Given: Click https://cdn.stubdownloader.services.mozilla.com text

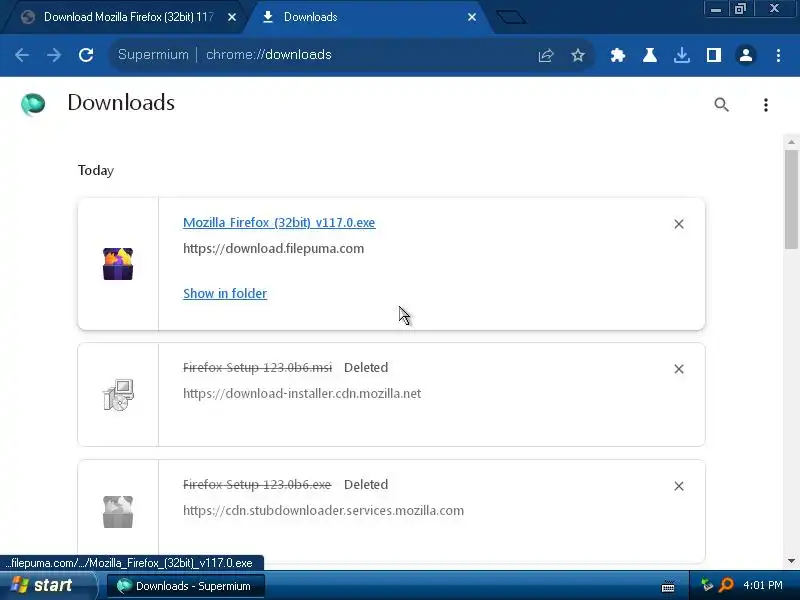Looking at the screenshot, I should click(323, 510).
